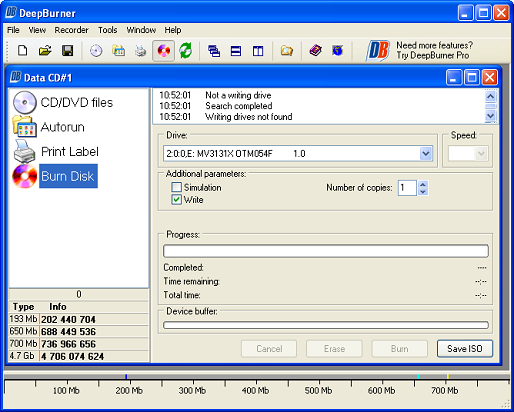This screenshot has height=412, width=514.
Task: Click the cyan 650 Mb ruler marker
Action: tap(418, 376)
